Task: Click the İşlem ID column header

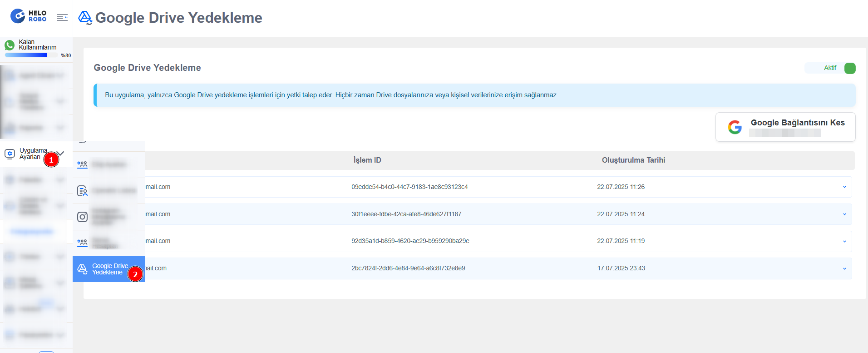Action: click(367, 160)
